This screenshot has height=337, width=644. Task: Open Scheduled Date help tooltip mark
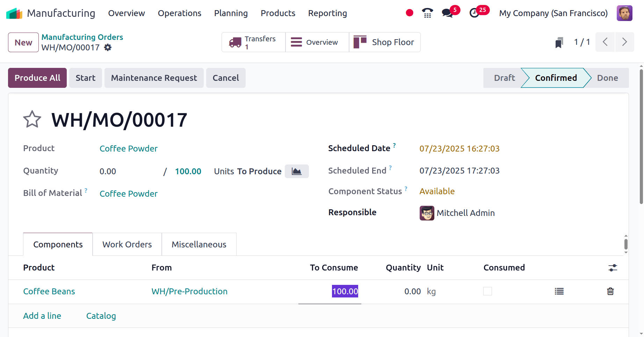(x=395, y=145)
